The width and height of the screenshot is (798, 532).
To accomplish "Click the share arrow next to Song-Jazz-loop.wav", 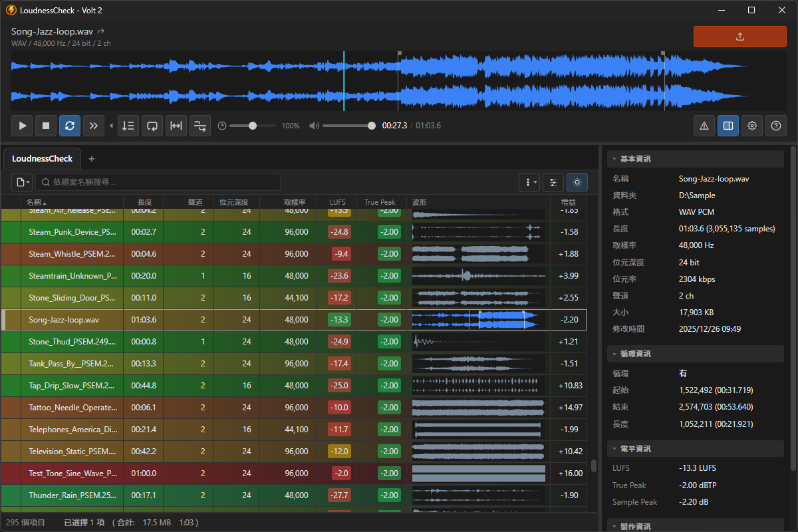I will 101,31.
